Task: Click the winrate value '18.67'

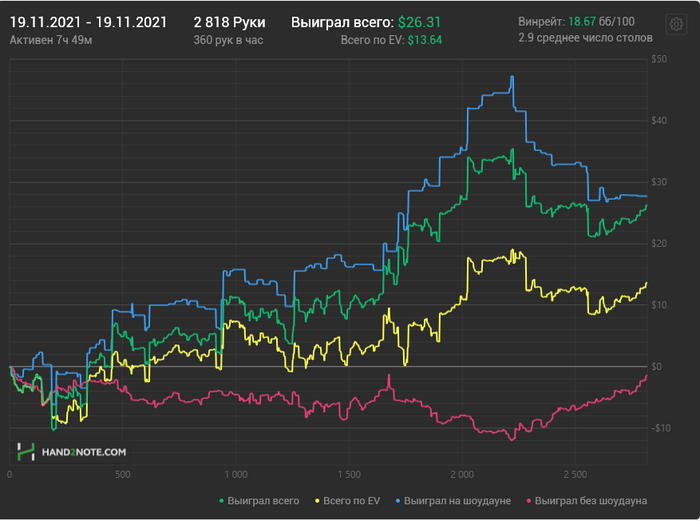Action: 582,21
